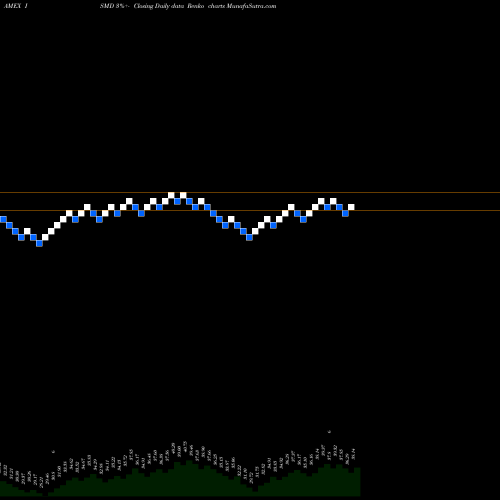Select the last white Renko brick on the right

pos(351,207)
